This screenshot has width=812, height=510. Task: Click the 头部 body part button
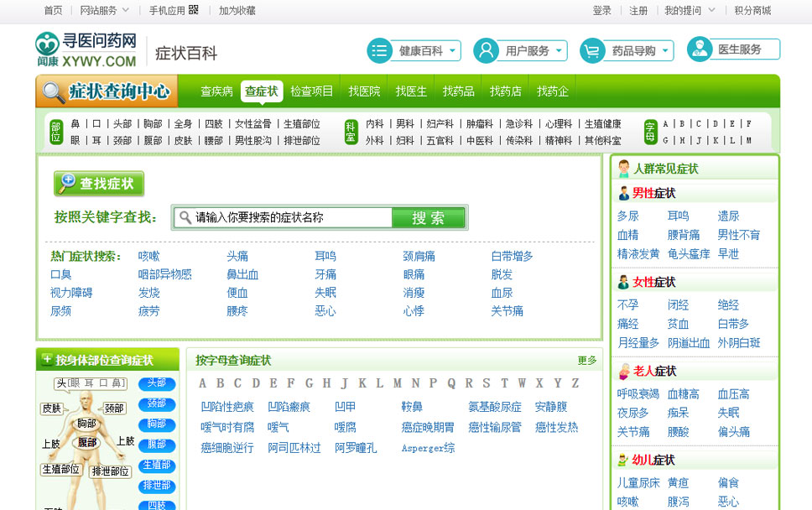pos(157,383)
